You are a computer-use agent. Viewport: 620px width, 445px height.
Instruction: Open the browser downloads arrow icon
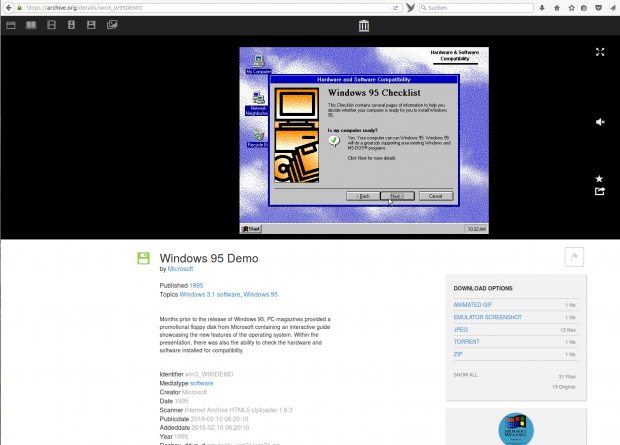coord(542,8)
